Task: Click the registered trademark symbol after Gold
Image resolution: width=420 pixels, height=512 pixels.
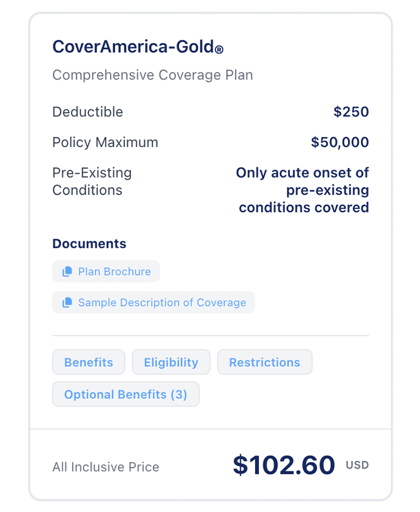Action: (x=220, y=51)
